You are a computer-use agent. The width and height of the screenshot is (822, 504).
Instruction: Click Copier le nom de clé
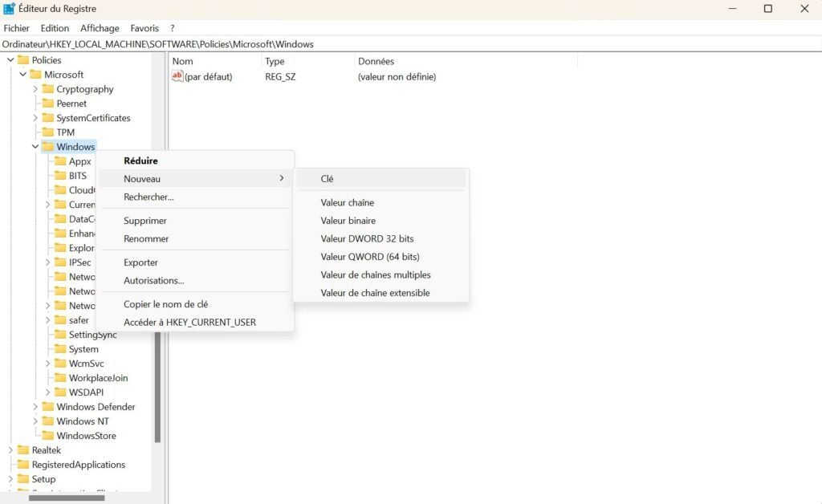[194, 304]
